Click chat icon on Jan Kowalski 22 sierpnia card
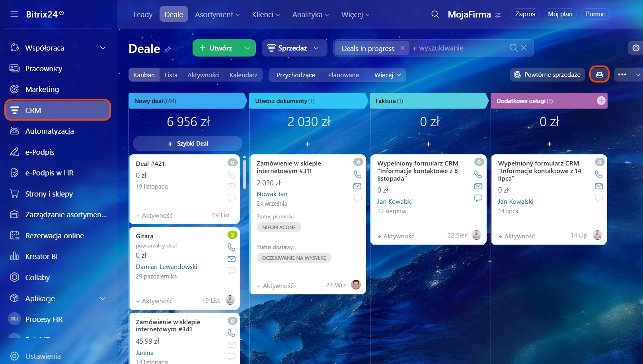Viewport: 643px width, 364px height. coord(478,198)
